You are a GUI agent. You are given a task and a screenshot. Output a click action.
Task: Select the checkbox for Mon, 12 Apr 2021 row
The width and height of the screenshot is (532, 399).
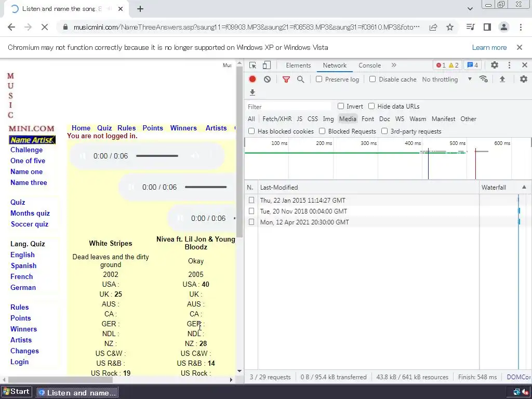click(x=251, y=222)
